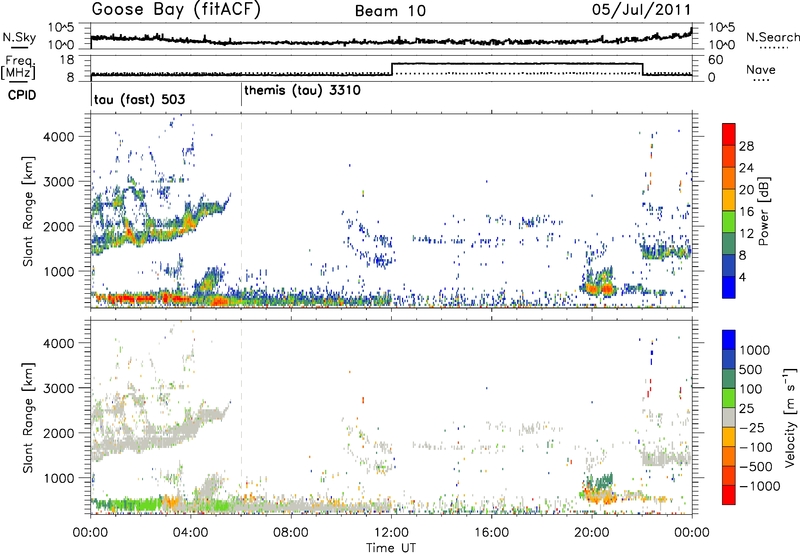Screen dimensions: 800x554
Task: Select the "20:00" time tick label
Action: pos(591,533)
